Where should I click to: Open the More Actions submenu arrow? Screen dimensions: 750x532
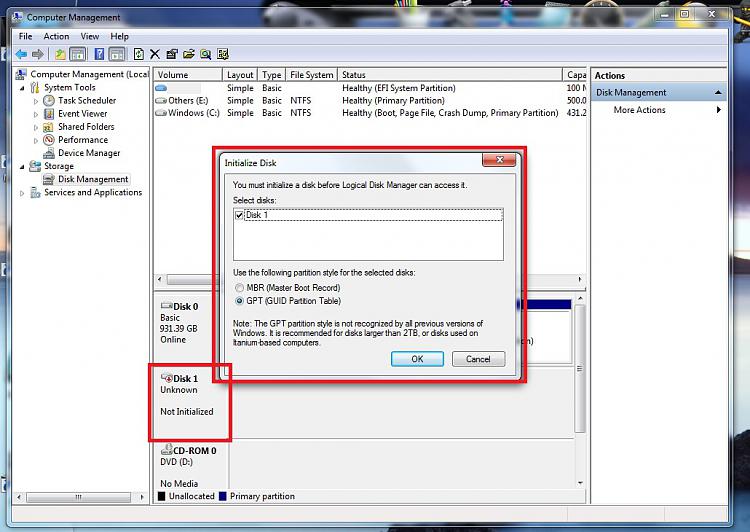coord(718,110)
